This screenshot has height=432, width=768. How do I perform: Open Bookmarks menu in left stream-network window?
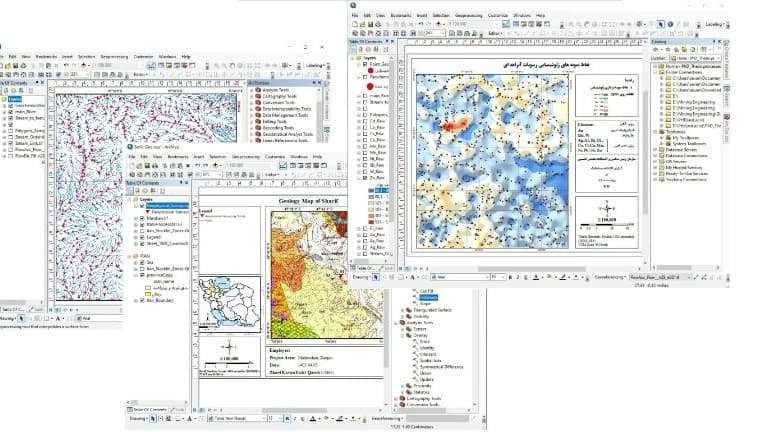(47, 56)
